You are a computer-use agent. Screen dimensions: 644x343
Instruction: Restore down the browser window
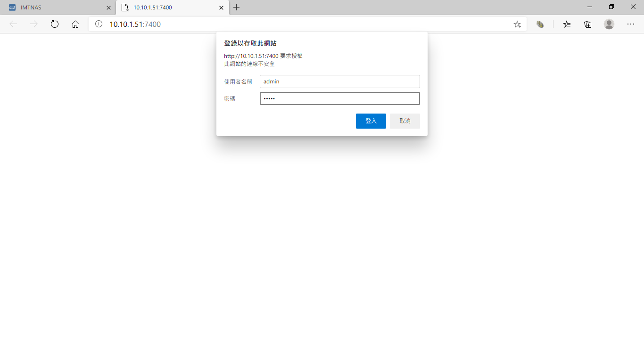611,7
